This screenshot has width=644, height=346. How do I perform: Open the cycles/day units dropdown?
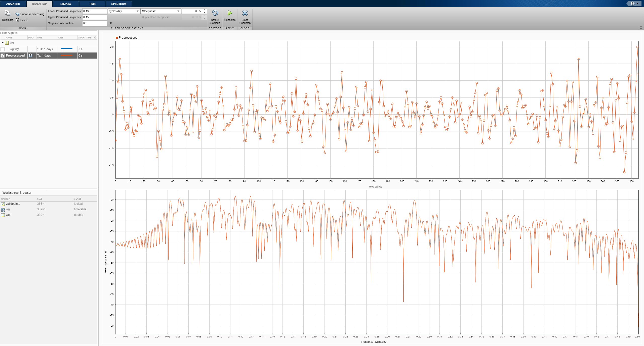(137, 11)
